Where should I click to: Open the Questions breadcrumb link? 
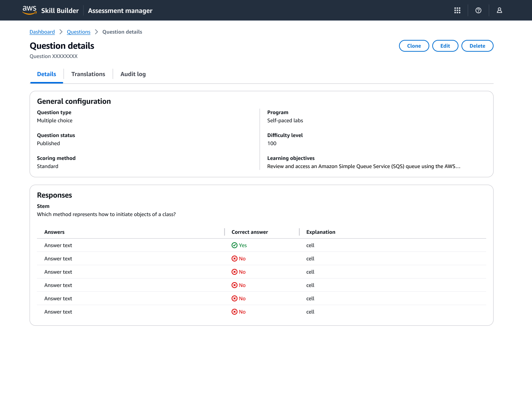(x=79, y=32)
